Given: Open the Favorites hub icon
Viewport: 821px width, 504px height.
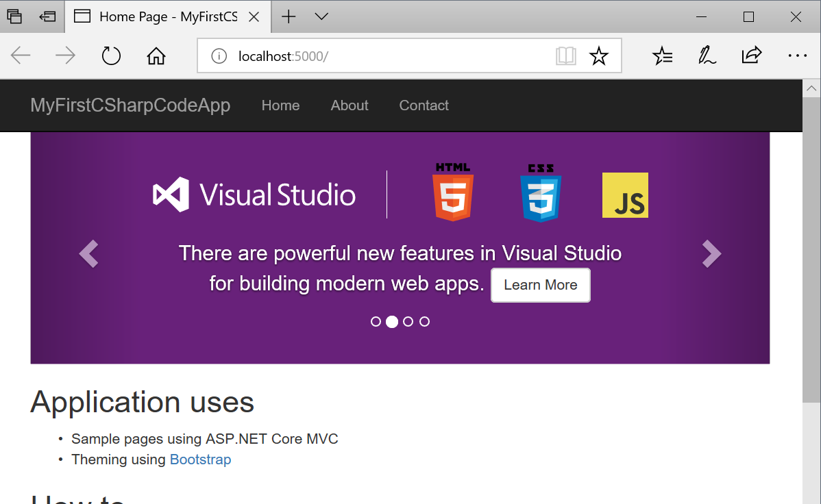Looking at the screenshot, I should 662,55.
